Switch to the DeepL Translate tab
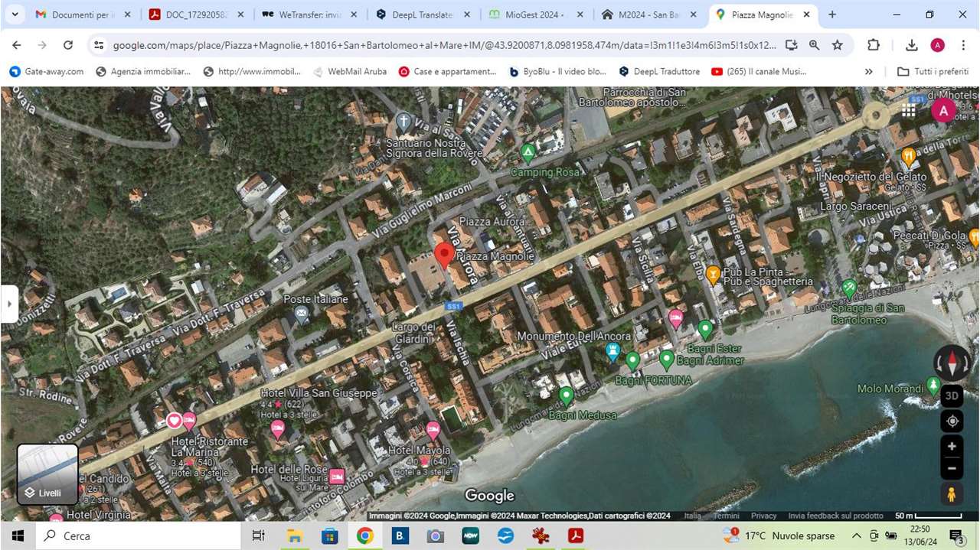The width and height of the screenshot is (980, 550). click(415, 15)
